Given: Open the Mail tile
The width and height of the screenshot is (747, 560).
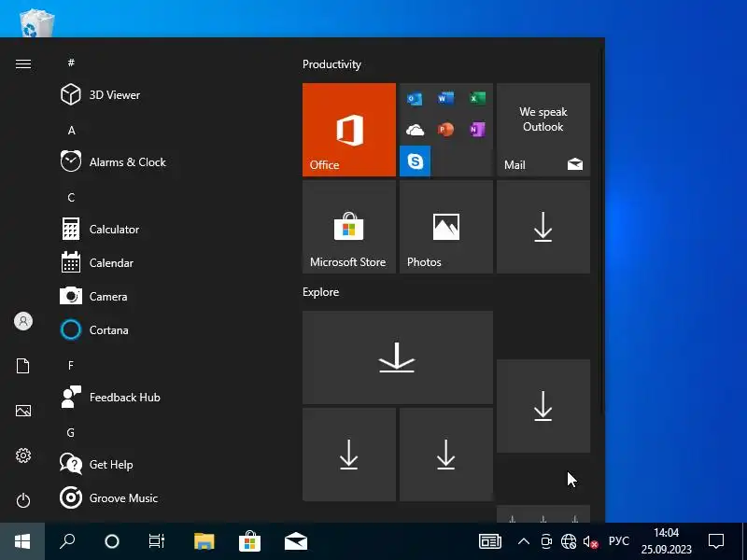Looking at the screenshot, I should (x=543, y=130).
